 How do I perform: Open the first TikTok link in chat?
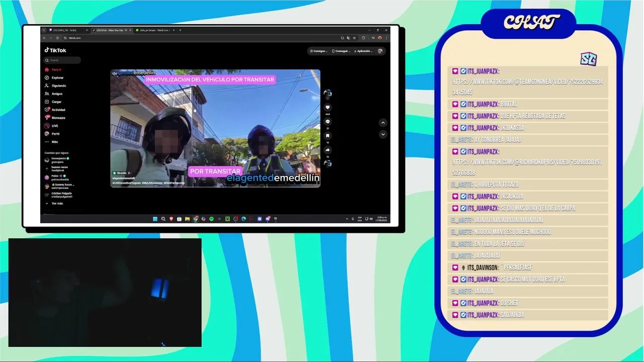point(527,87)
